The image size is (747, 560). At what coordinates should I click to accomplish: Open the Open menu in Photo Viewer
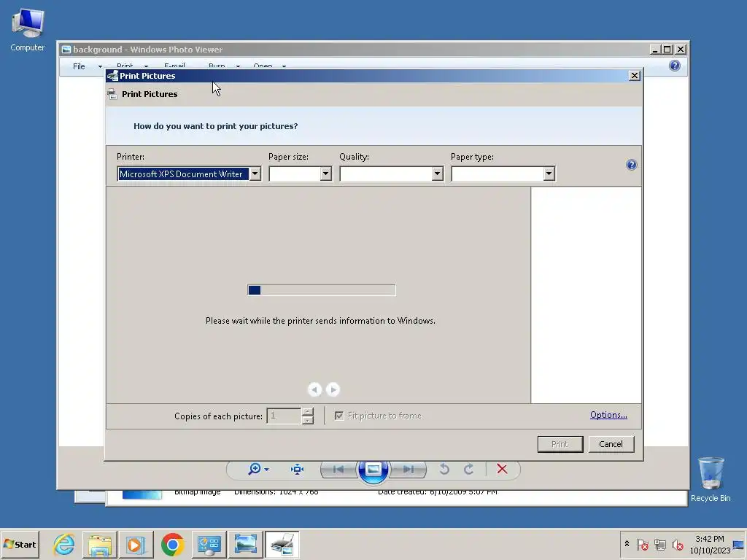263,66
